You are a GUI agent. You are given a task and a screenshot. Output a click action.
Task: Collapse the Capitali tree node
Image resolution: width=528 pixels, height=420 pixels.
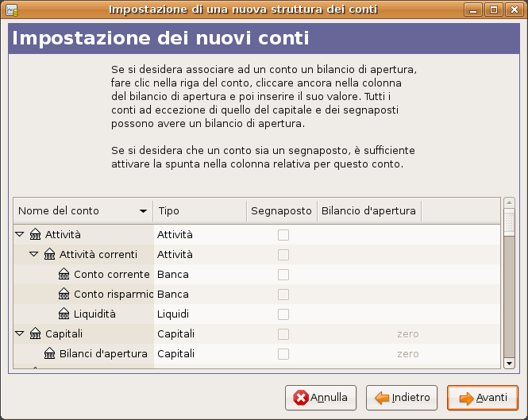pyautogui.click(x=20, y=333)
